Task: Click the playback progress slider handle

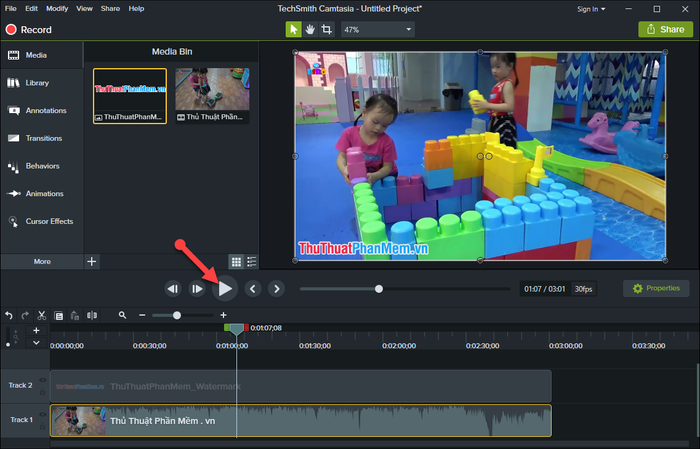Action: [x=379, y=289]
